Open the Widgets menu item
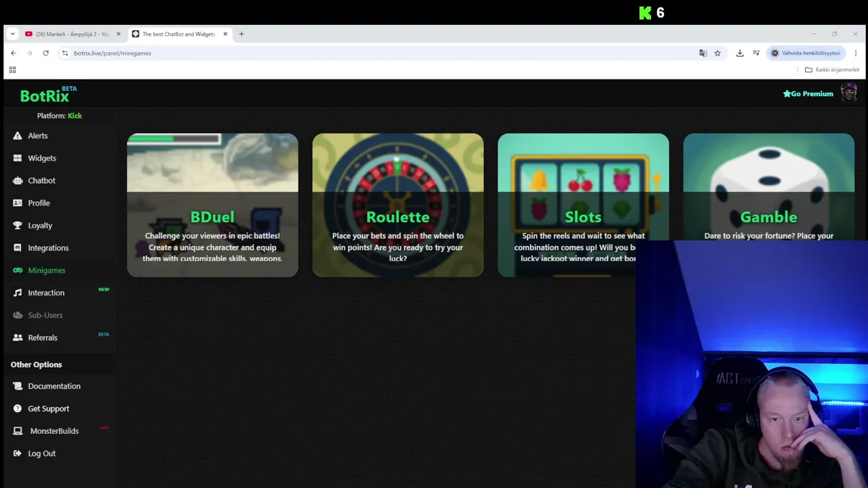868x488 pixels. pos(42,158)
